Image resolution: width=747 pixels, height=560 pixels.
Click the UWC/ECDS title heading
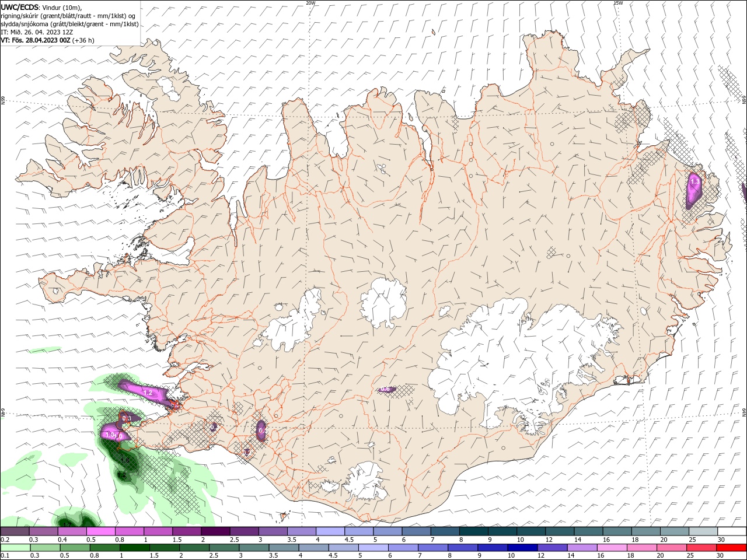(20, 7)
